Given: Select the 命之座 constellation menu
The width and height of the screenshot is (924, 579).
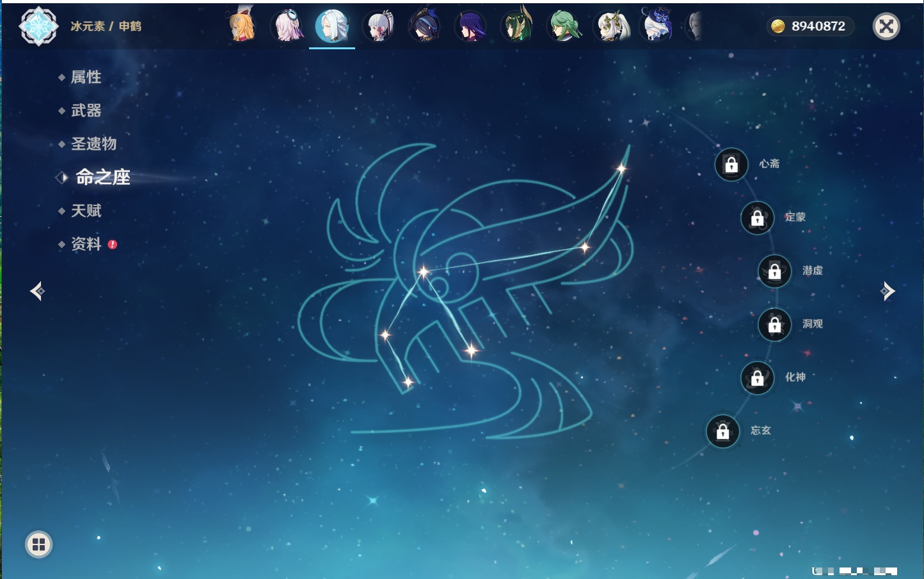Looking at the screenshot, I should (x=102, y=177).
